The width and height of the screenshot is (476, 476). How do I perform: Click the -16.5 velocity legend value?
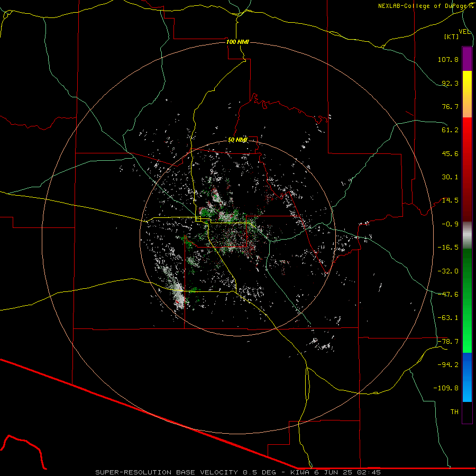pos(448,248)
